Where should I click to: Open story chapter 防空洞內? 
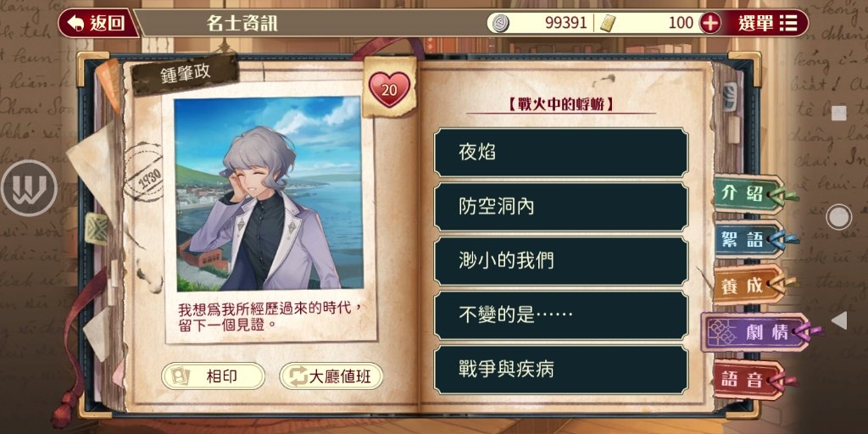coord(561,207)
